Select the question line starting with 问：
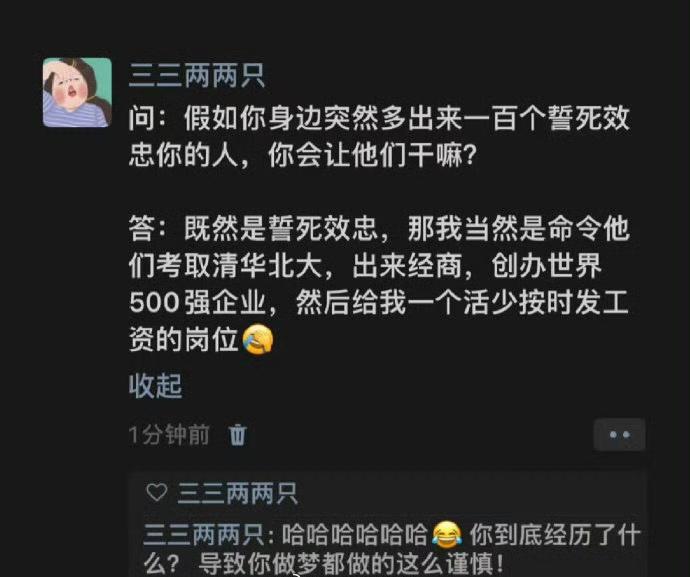Screen dimensions: 690x577 (379, 118)
